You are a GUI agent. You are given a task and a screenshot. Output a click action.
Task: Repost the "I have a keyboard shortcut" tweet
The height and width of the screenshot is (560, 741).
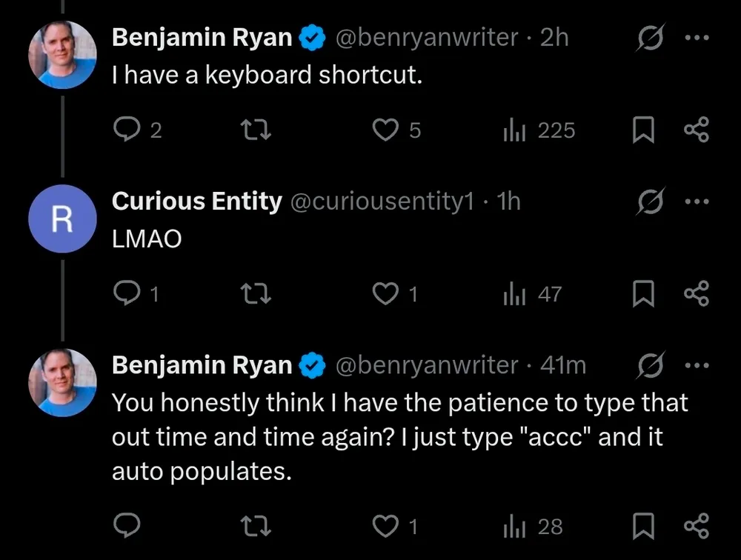point(257,131)
